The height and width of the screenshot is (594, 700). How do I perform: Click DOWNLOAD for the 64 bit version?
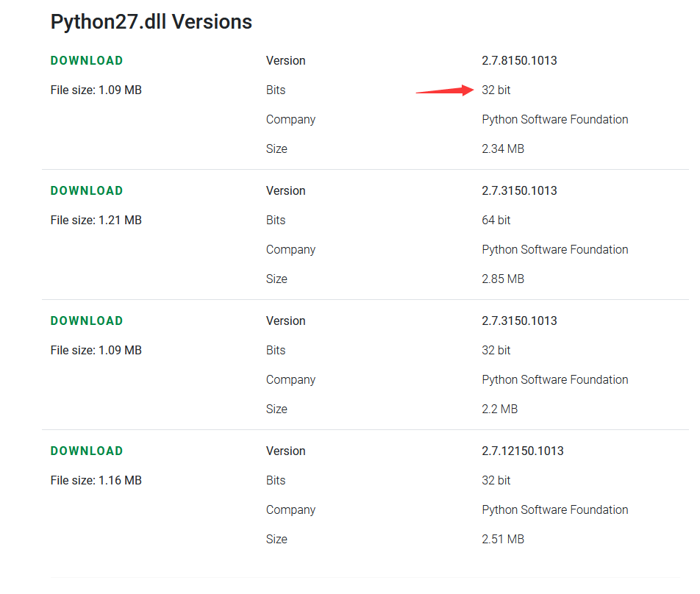[x=86, y=190]
